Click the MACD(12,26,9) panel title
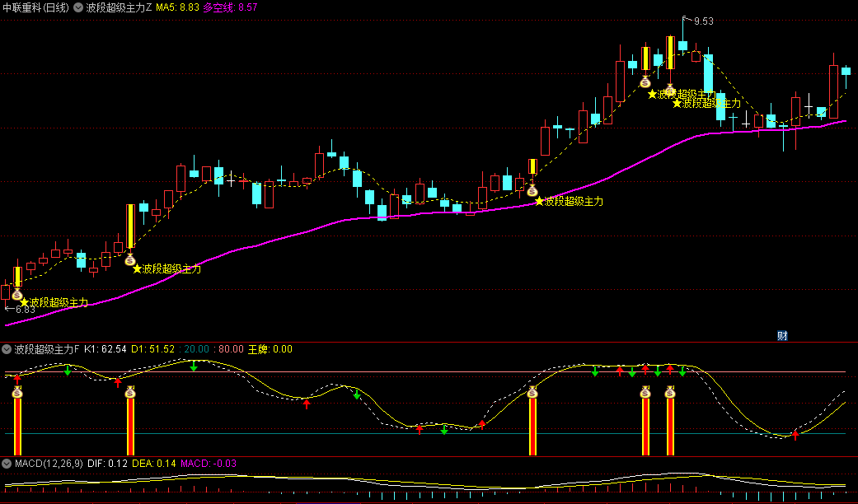This screenshot has height=504, width=858. click(x=49, y=464)
